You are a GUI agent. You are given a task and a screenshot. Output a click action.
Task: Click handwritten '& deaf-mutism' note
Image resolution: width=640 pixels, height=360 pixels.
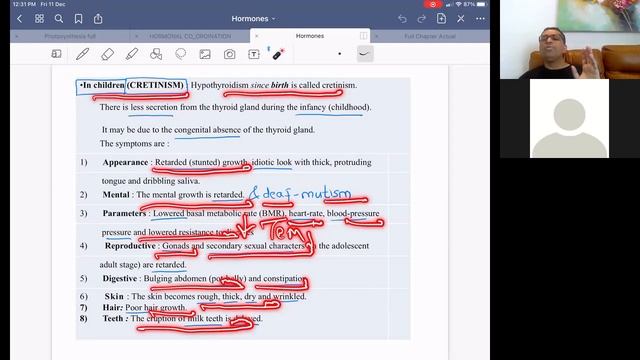coord(300,193)
